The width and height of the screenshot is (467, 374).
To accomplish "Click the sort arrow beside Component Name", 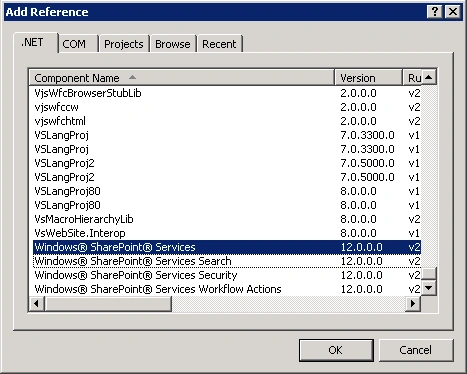I will pos(132,77).
